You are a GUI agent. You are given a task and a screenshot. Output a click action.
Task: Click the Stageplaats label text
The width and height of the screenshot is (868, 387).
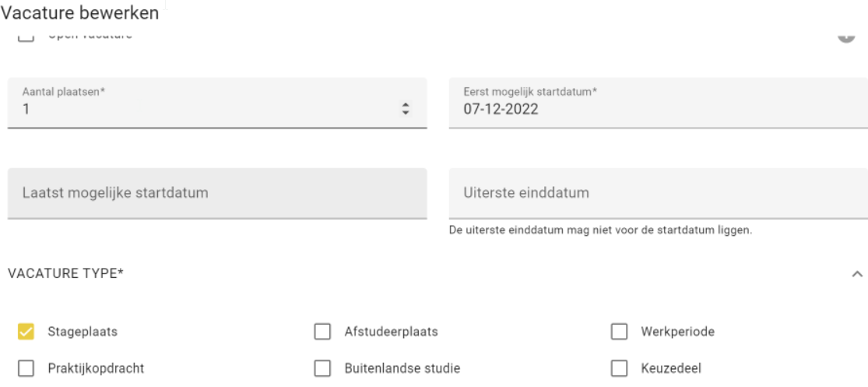click(x=83, y=332)
